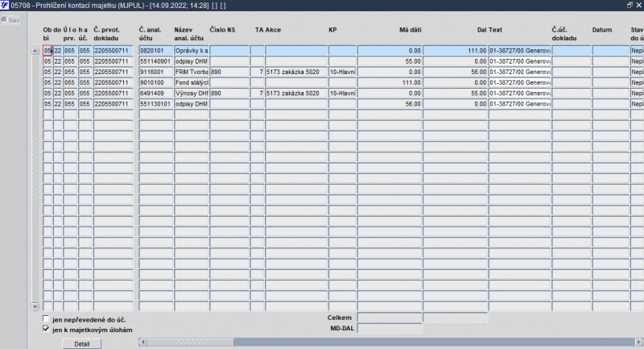
Task: Click KP cell '10-Hlavní' in 9116001 row
Action: point(342,72)
